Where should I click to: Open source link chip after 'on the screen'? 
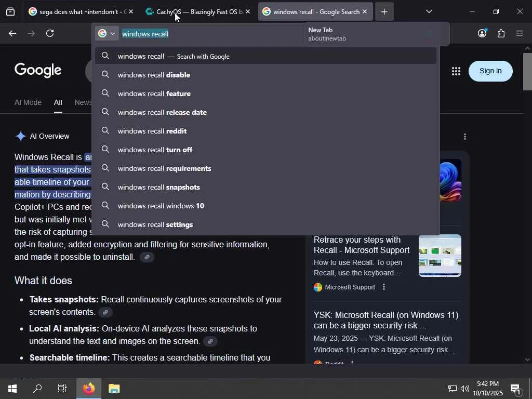click(210, 341)
